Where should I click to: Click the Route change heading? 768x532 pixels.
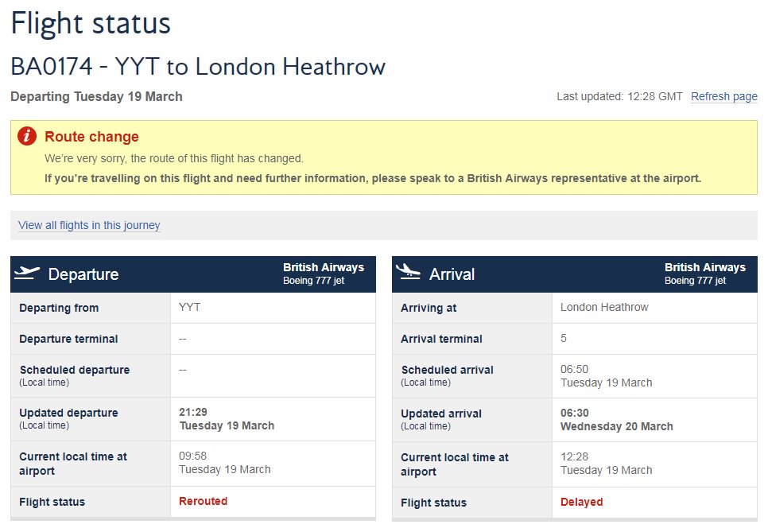click(x=91, y=137)
